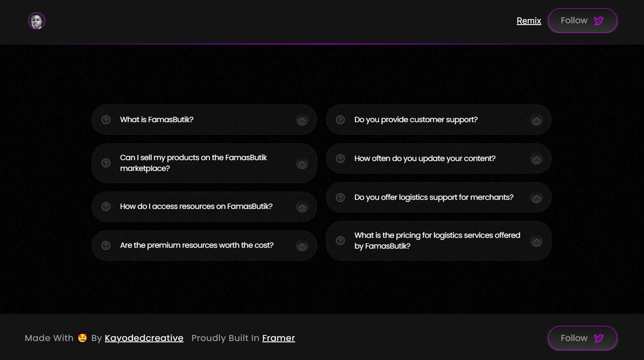This screenshot has height=360, width=644.
Task: Expand "What is FamasButik?" with its chevron
Action: point(302,120)
